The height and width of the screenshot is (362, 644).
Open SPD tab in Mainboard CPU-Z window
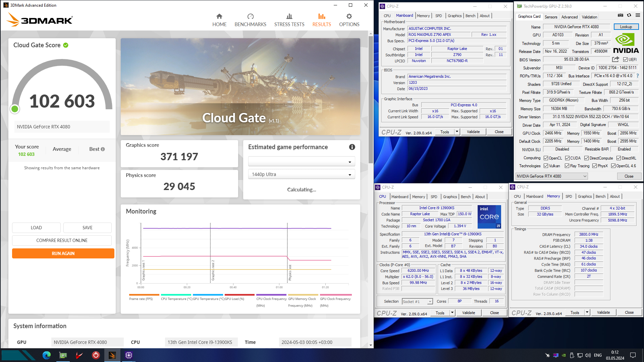point(438,16)
